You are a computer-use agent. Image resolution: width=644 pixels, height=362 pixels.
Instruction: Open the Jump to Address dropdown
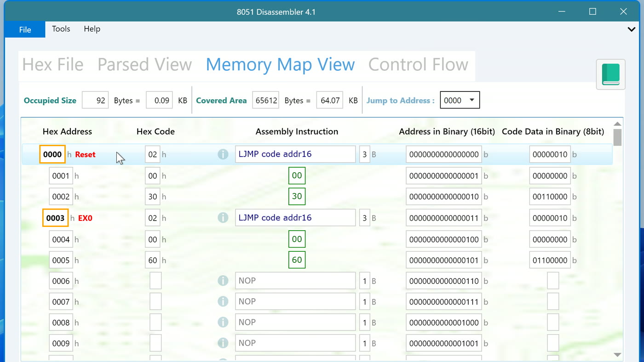point(460,100)
